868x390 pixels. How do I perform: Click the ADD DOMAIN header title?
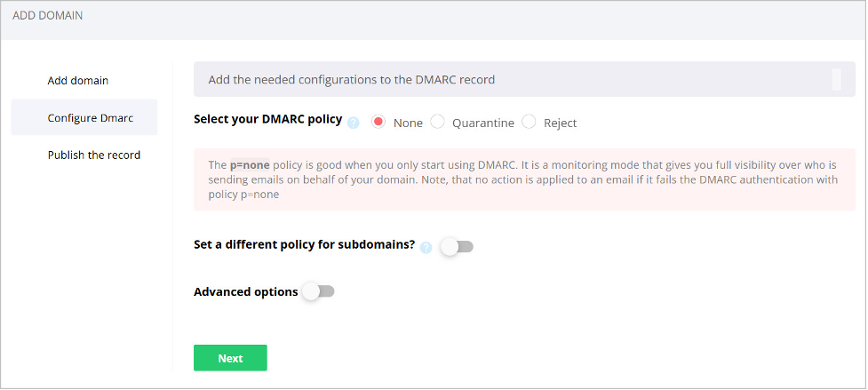(48, 16)
